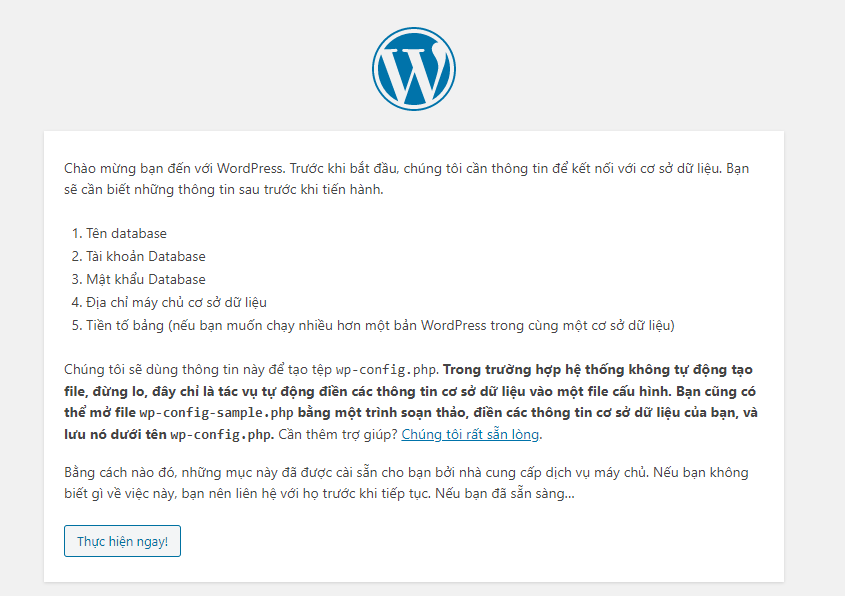Click the "Thực hiện ngay!" button
This screenshot has width=845, height=596.
coord(122,541)
